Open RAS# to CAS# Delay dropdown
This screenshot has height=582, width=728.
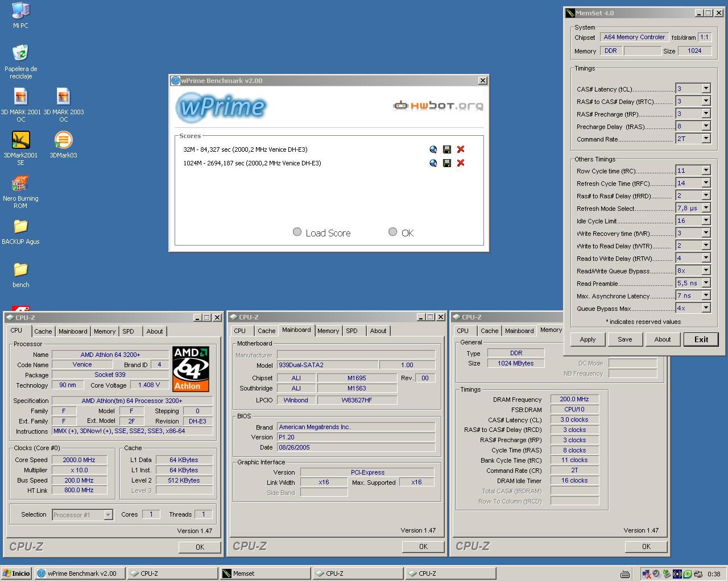(706, 101)
